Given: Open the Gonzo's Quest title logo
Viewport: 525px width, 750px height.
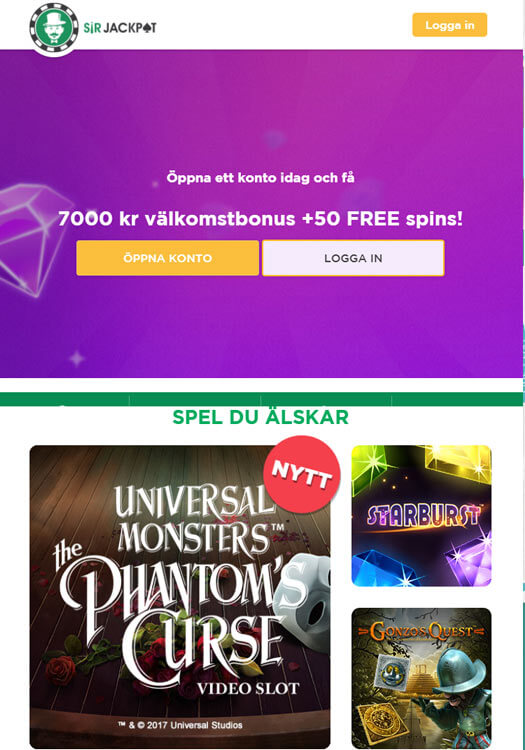Looking at the screenshot, I should pyautogui.click(x=421, y=631).
